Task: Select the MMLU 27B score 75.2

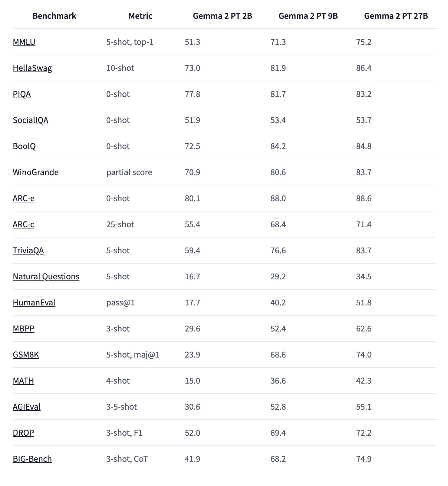Action: point(364,42)
